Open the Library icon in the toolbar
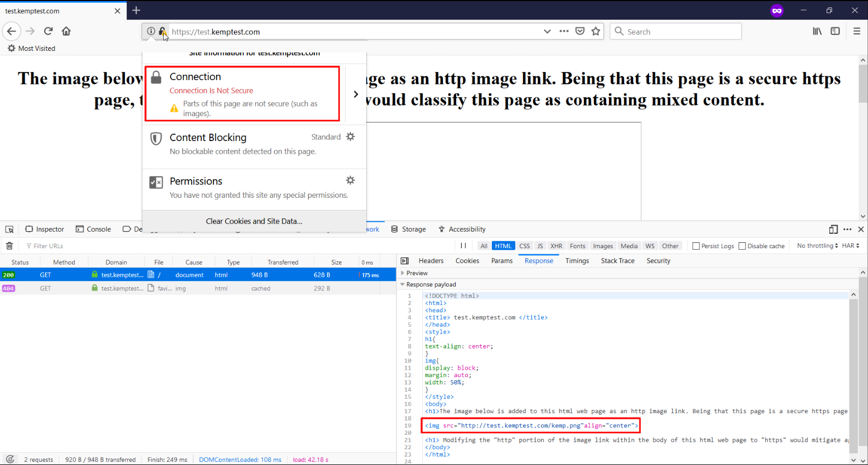Screen dimensions: 868x465 pyautogui.click(x=818, y=31)
